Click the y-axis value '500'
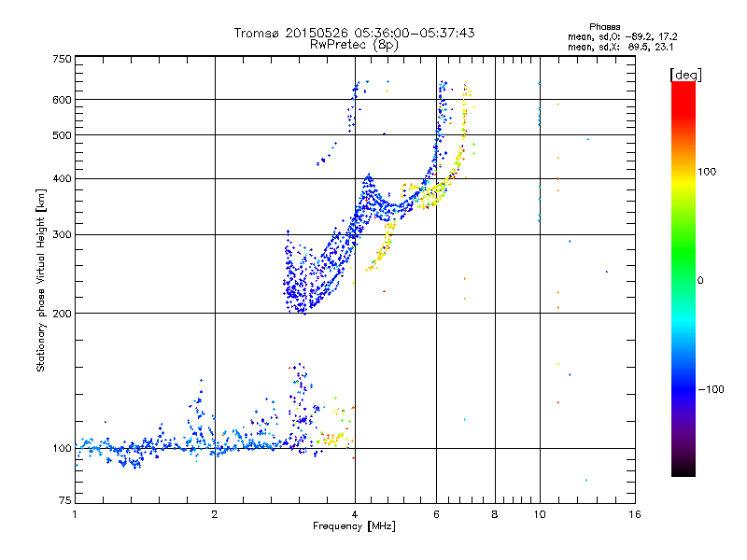The height and width of the screenshot is (560, 747). point(62,135)
